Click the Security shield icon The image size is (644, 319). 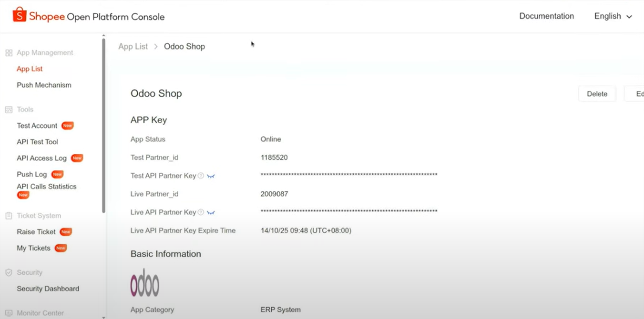(9, 273)
